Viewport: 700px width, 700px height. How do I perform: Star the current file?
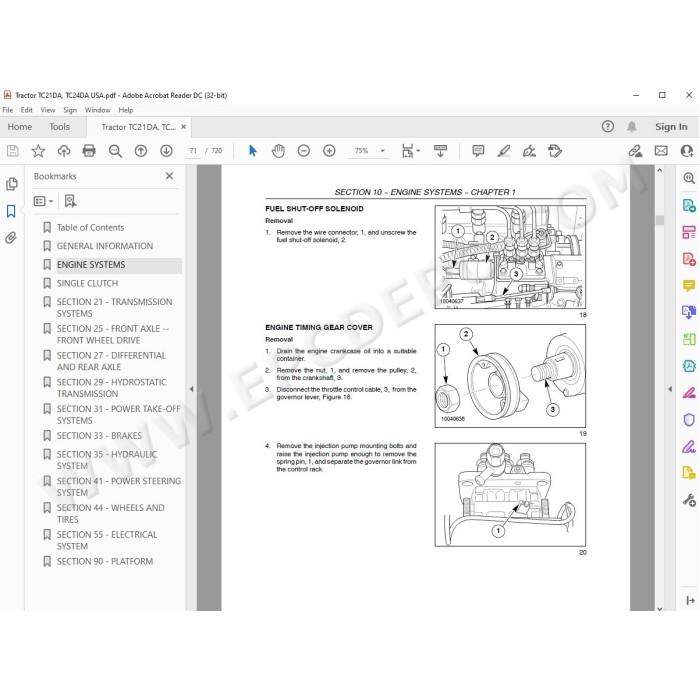point(38,151)
